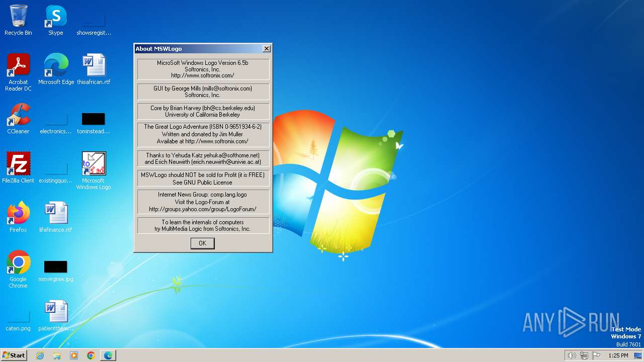This screenshot has height=362, width=644.
Task: Open the network tray icon
Action: point(584,355)
